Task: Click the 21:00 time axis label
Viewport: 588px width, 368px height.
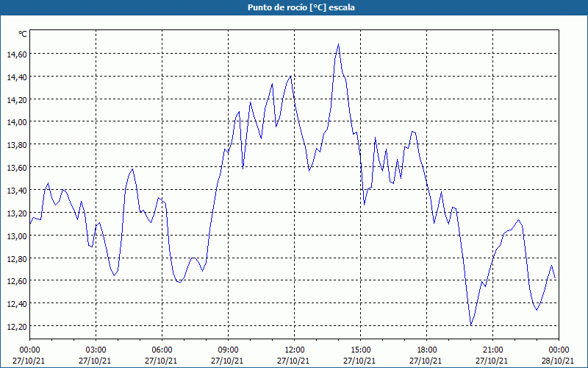Action: pos(492,350)
